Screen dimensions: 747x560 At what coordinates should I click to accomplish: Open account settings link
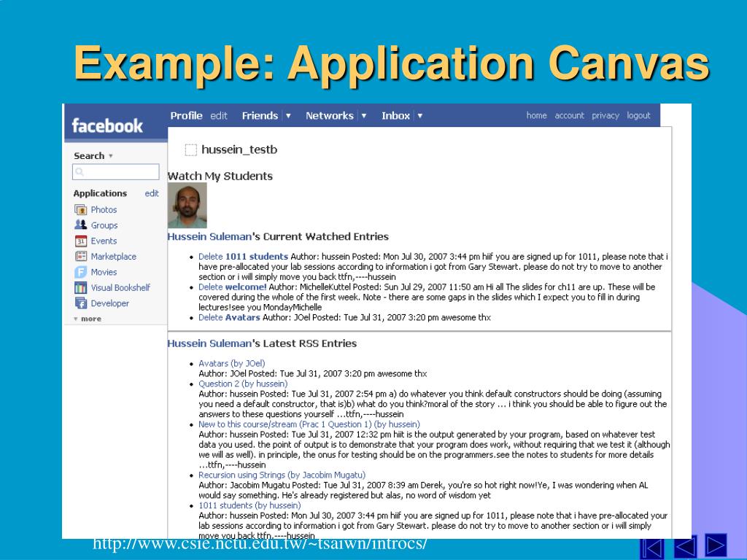569,115
